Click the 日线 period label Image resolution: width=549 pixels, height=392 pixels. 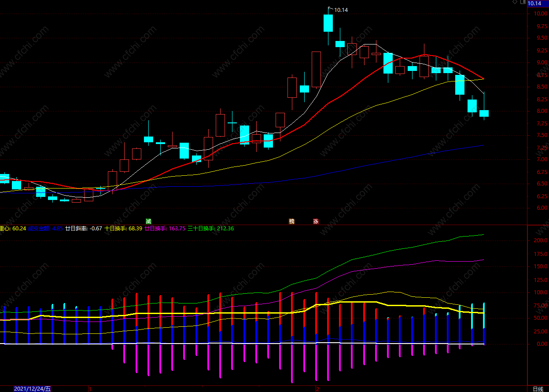(x=538, y=389)
